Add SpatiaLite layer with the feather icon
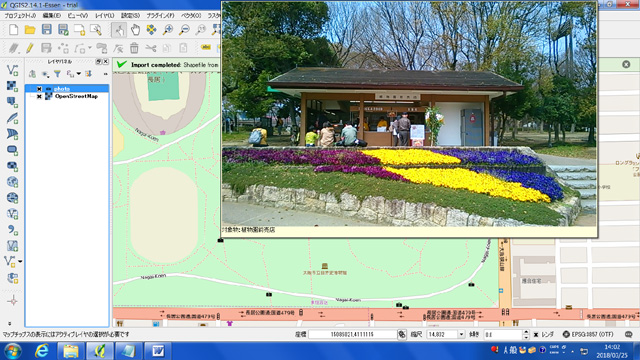The height and width of the screenshot is (360, 640). 12,118
